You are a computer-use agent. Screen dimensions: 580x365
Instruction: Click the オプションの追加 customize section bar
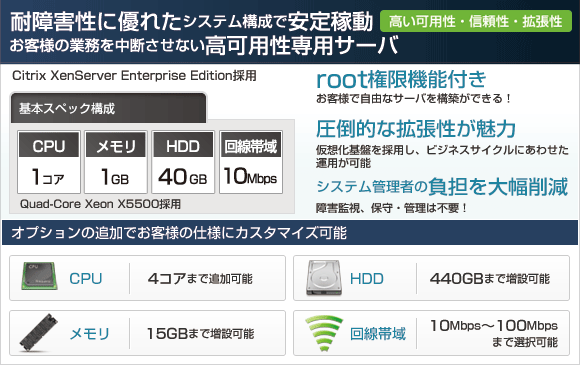pyautogui.click(x=290, y=233)
